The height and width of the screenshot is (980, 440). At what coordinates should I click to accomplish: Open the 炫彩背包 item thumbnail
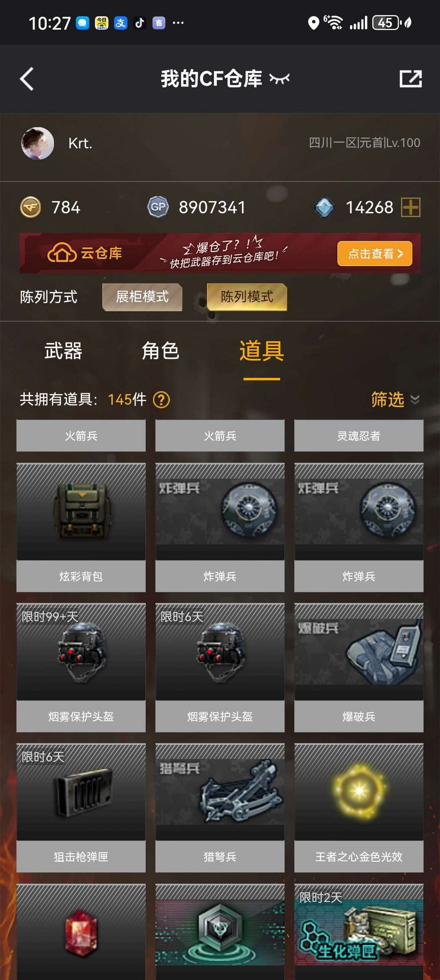81,511
